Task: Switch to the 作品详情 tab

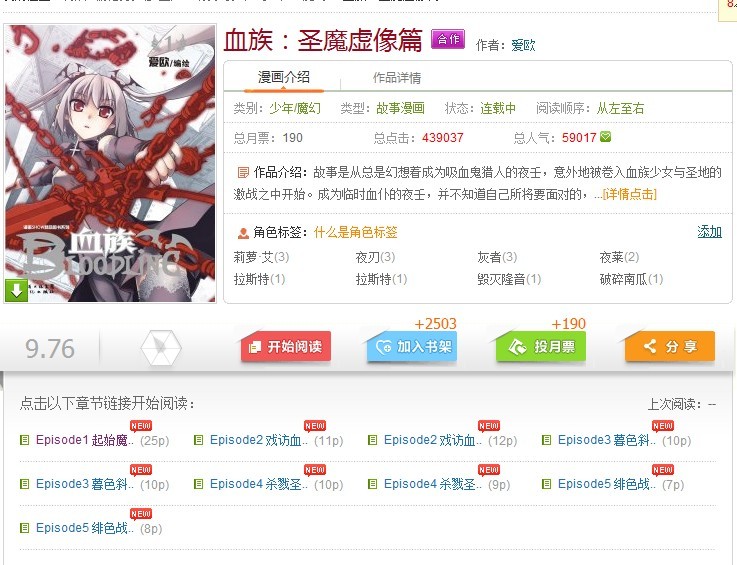Action: point(397,78)
